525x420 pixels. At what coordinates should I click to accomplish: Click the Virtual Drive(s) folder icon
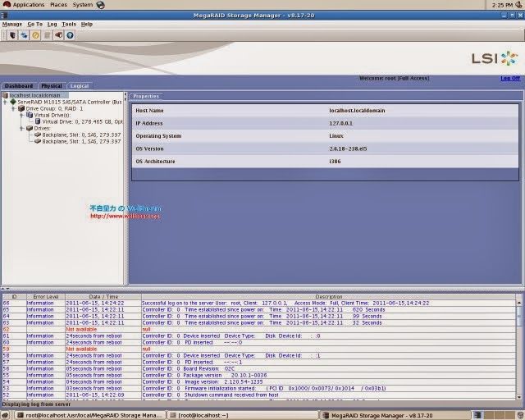30,115
